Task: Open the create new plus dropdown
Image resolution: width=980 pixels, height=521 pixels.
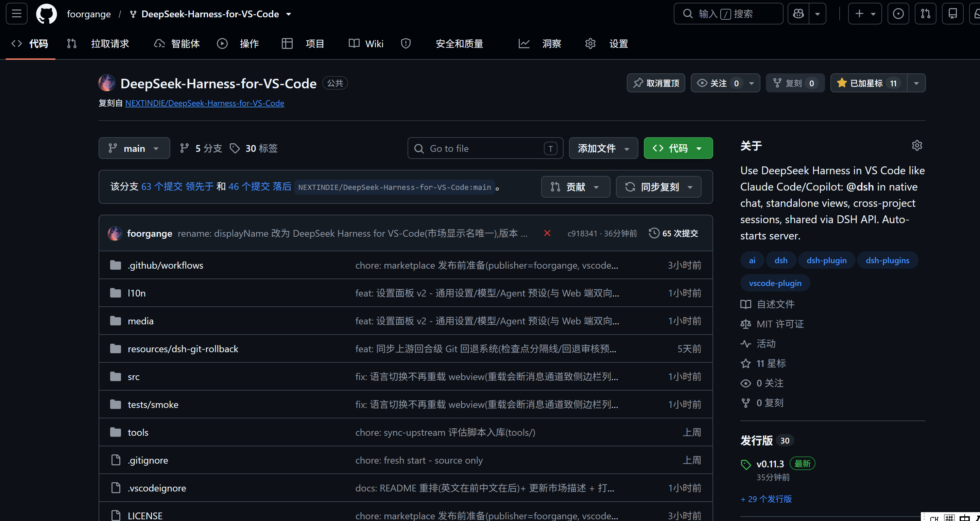Action: pos(865,14)
